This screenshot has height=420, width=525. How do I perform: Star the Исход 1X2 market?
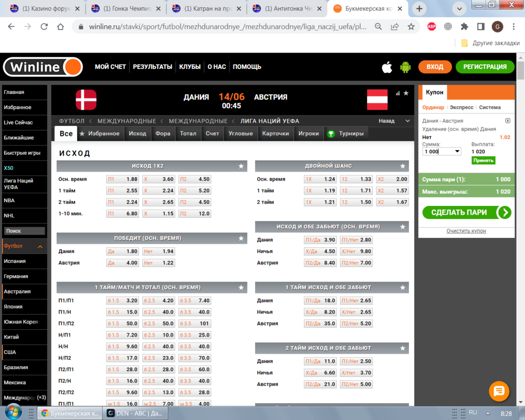[x=241, y=166]
